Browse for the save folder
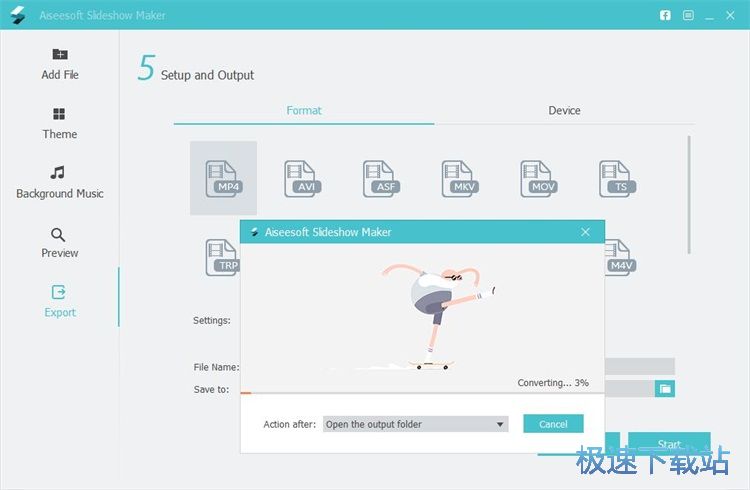 (665, 389)
